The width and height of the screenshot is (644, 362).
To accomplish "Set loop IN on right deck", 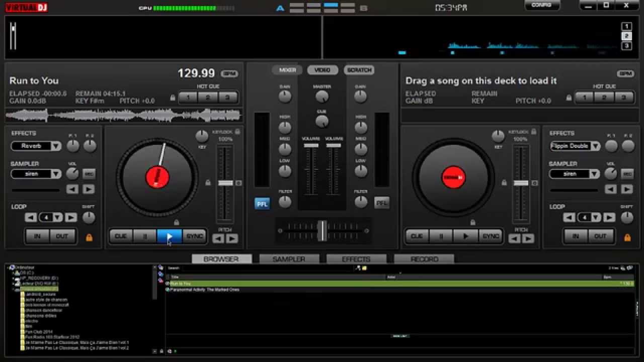I will pos(576,236).
